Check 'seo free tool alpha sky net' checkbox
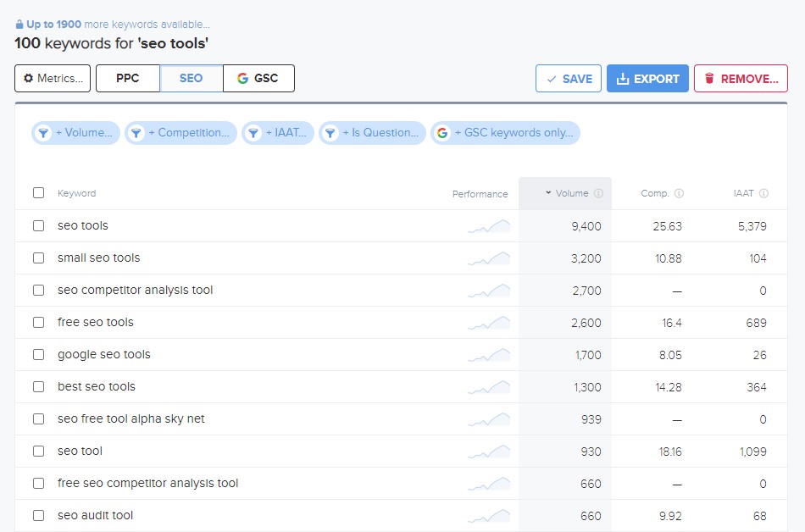 [x=38, y=419]
